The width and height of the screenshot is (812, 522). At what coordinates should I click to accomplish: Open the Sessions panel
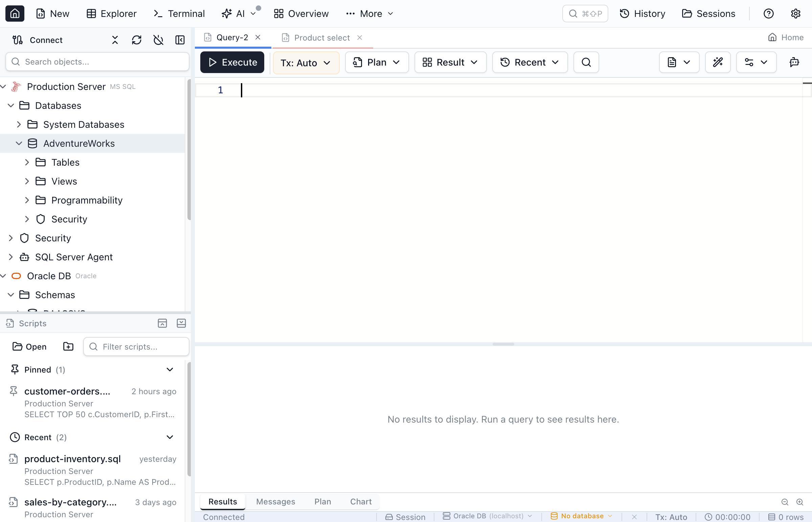[x=708, y=14]
